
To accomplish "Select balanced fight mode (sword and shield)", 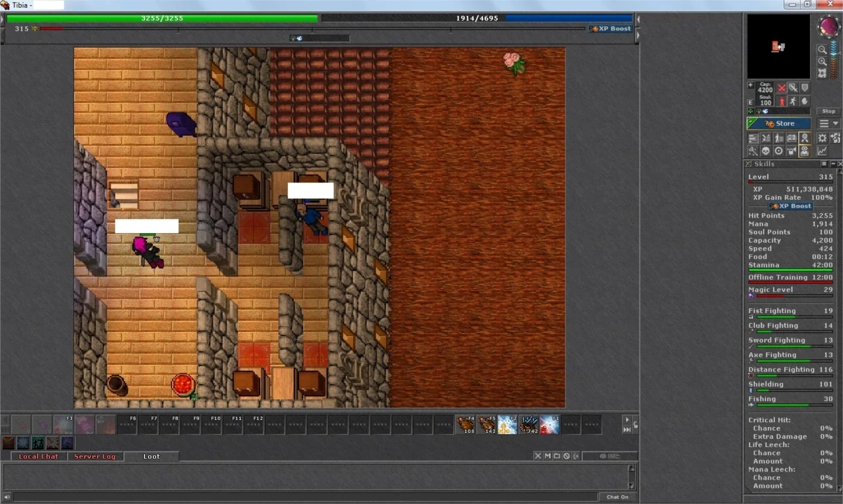I will pos(794,88).
